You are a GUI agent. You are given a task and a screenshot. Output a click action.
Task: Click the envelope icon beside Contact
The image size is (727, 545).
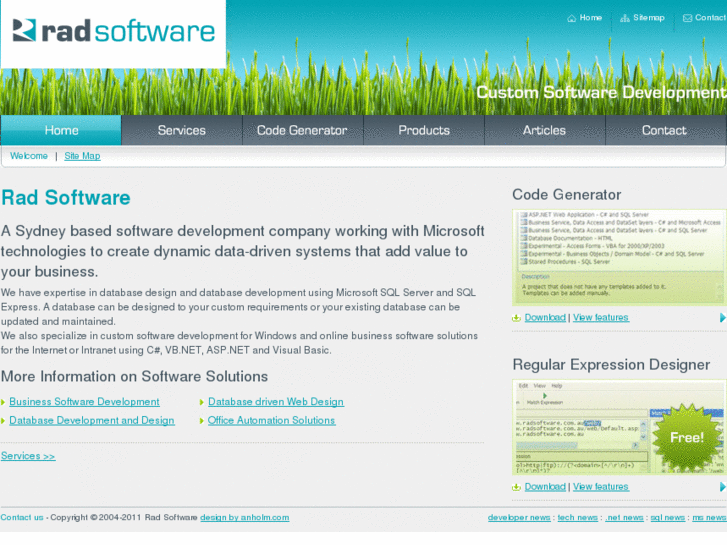(x=687, y=18)
